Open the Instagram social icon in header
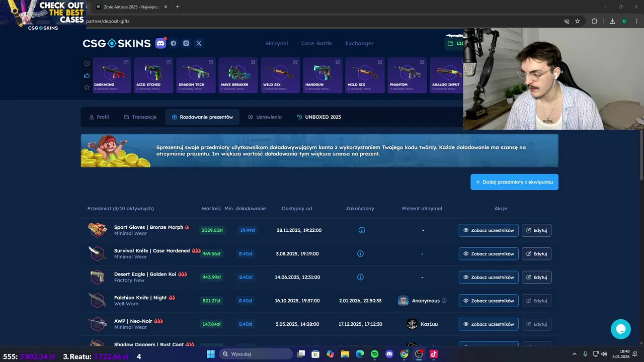Screen dimensions: 644x362 coord(186,43)
